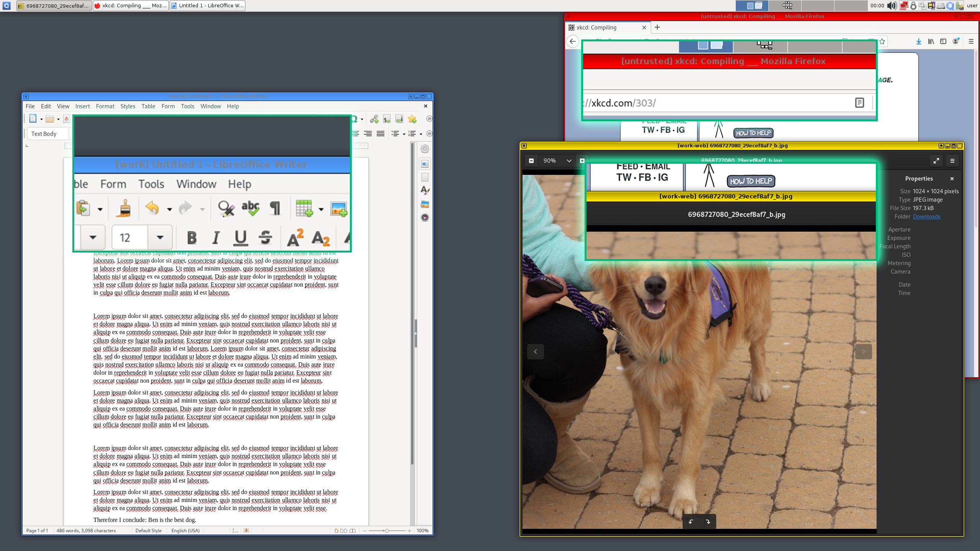Click the bullet list icon in Writer
Image resolution: width=980 pixels, height=551 pixels.
coord(395,134)
